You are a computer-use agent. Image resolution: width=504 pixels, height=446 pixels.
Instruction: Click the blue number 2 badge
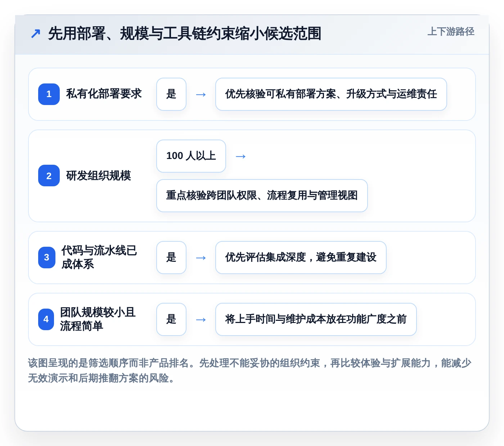49,176
